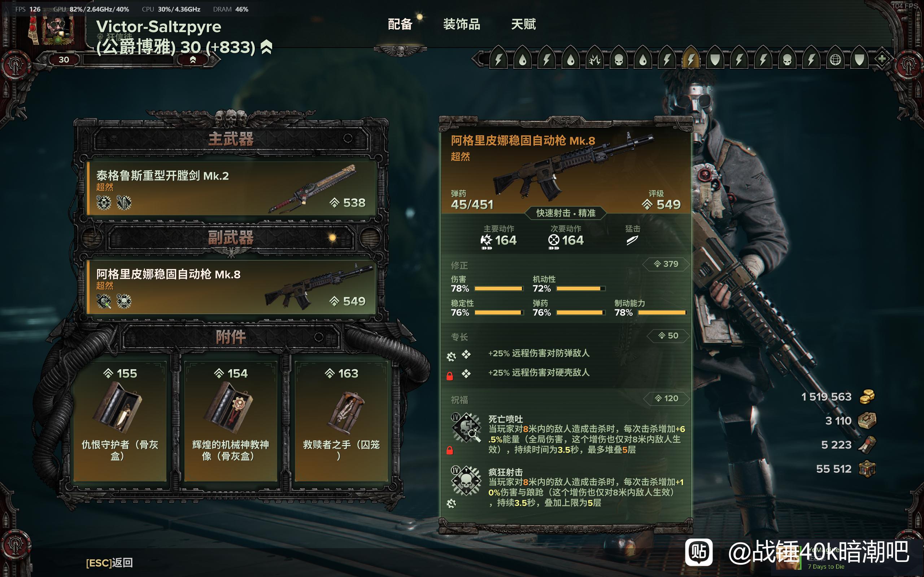
Task: Switch to the 天赋 talents tab
Action: (x=523, y=25)
